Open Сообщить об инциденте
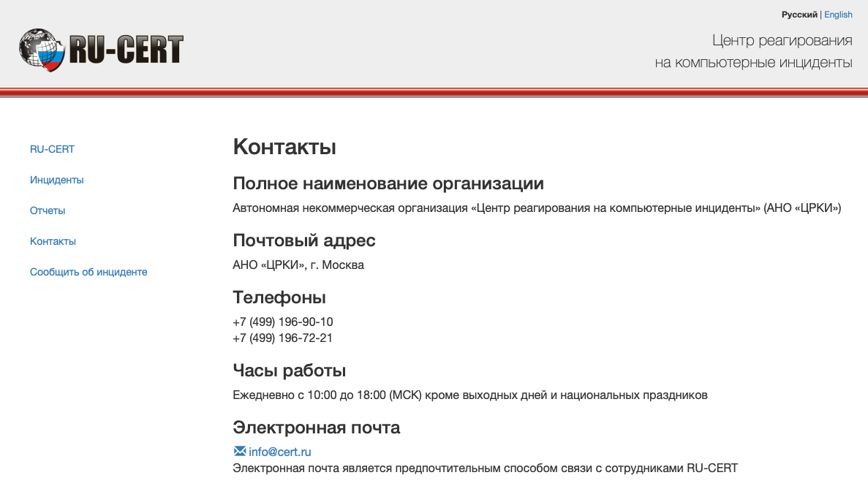 (x=88, y=272)
